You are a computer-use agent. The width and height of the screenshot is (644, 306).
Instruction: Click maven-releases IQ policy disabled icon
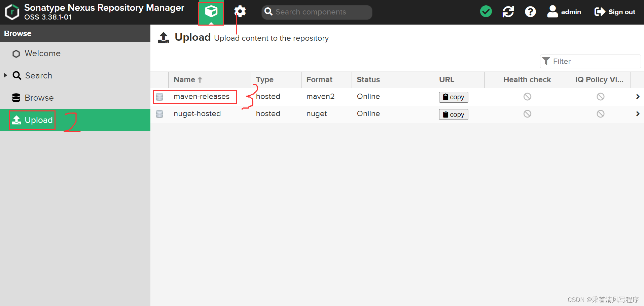601,97
